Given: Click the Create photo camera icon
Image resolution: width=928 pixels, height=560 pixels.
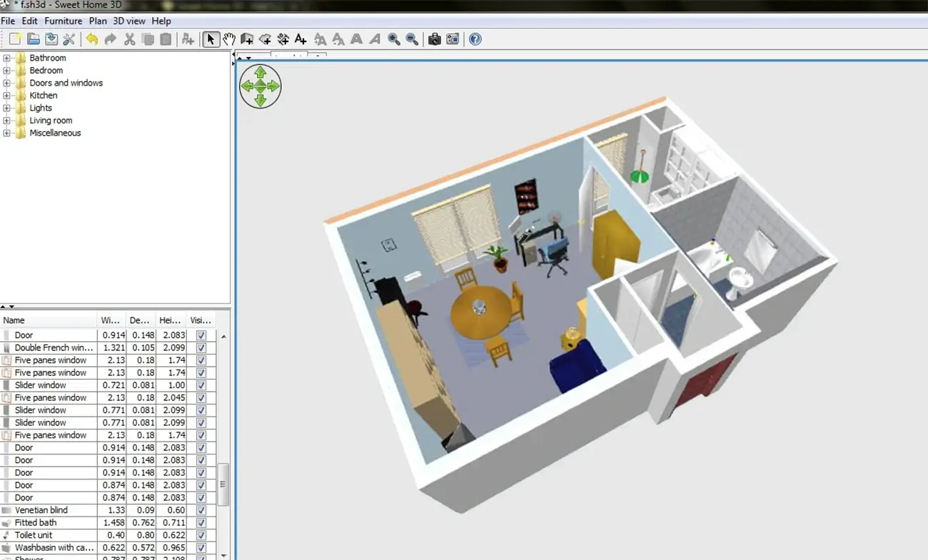Looking at the screenshot, I should click(x=434, y=39).
